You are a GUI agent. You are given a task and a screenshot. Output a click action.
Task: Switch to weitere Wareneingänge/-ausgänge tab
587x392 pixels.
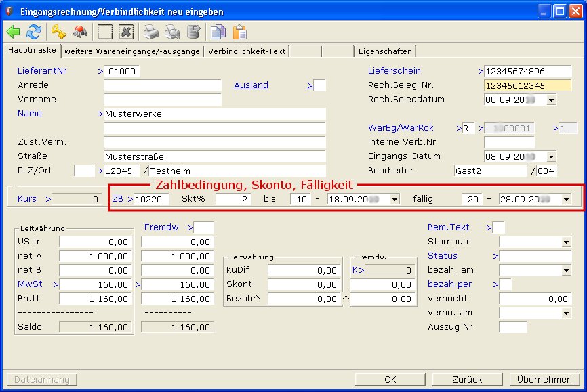coord(132,51)
